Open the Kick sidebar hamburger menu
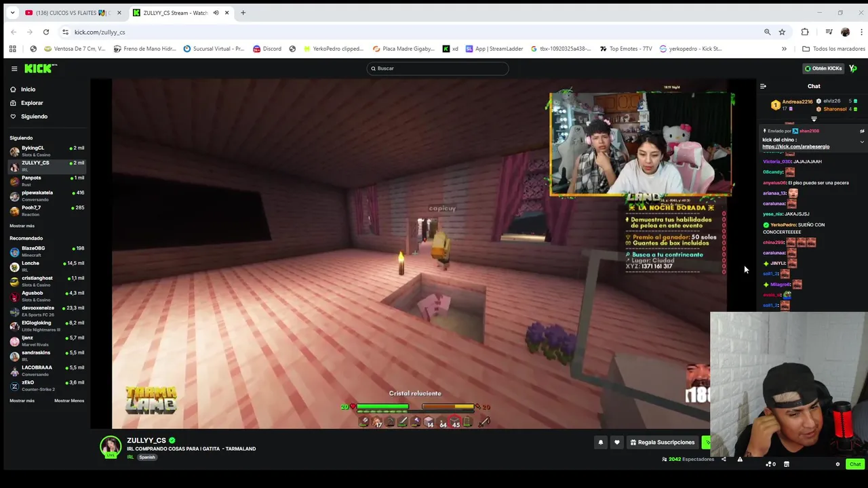The image size is (868, 488). coord(14,68)
